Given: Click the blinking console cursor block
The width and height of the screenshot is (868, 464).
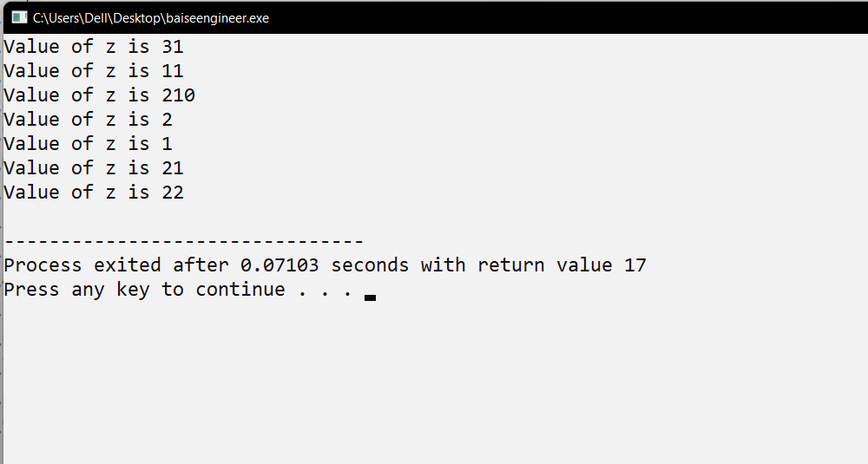Looking at the screenshot, I should (371, 297).
